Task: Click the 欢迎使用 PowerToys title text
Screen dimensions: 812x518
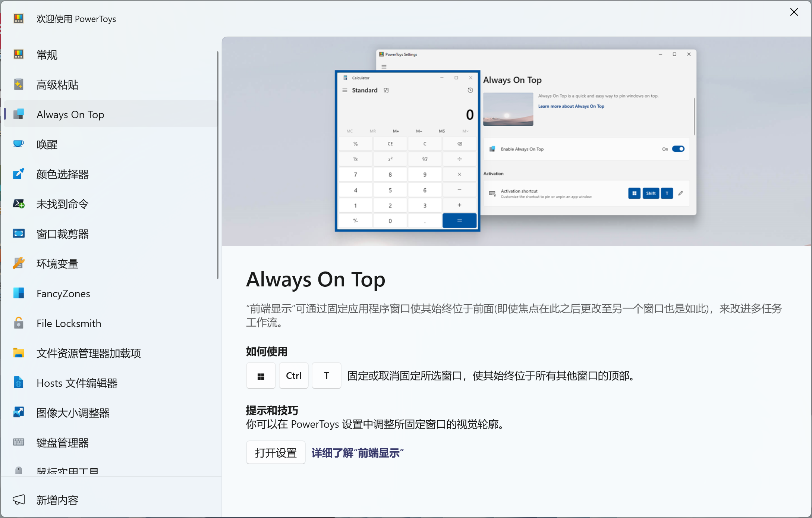Action: (x=76, y=19)
